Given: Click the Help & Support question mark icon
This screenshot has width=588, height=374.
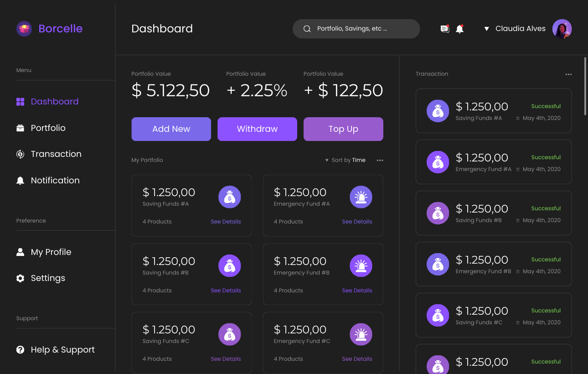Looking at the screenshot, I should coord(20,349).
